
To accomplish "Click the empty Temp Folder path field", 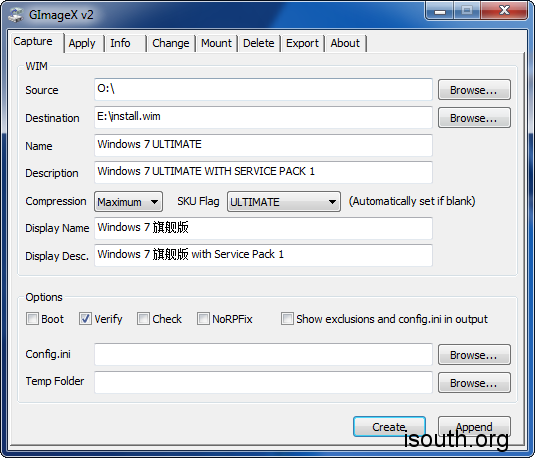I will pyautogui.click(x=263, y=382).
